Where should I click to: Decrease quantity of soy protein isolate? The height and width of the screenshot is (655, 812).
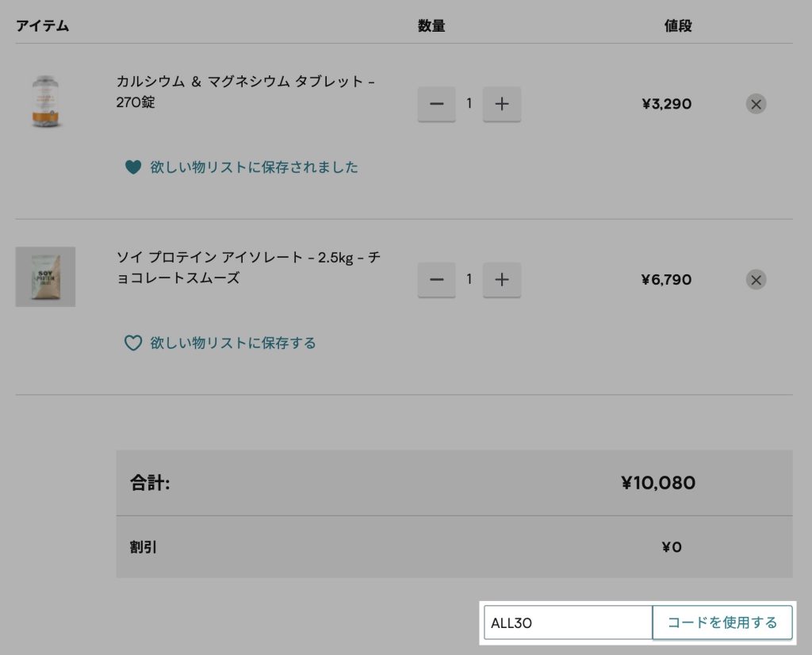[x=436, y=280]
